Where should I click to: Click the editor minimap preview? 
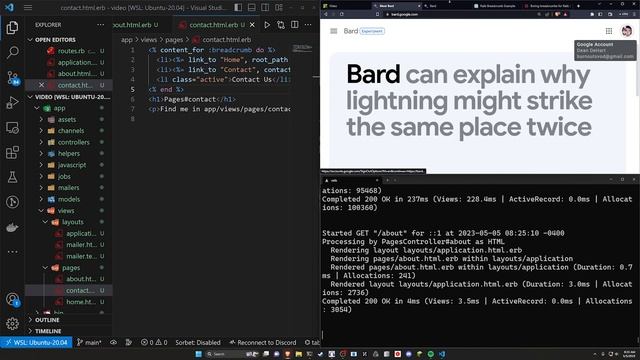[x=302, y=48]
